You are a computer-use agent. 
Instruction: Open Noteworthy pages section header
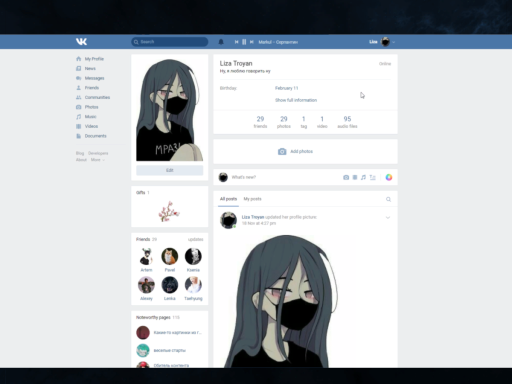tap(158, 317)
